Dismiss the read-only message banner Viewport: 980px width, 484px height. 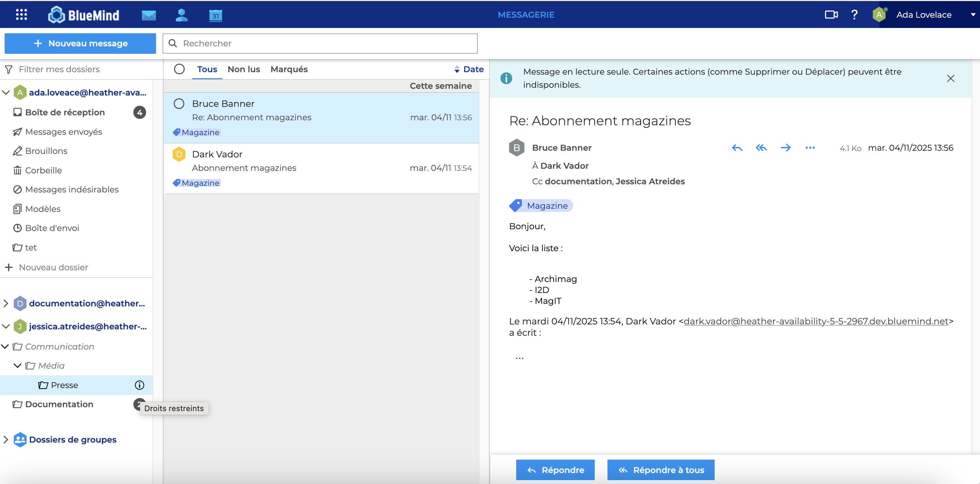point(950,79)
